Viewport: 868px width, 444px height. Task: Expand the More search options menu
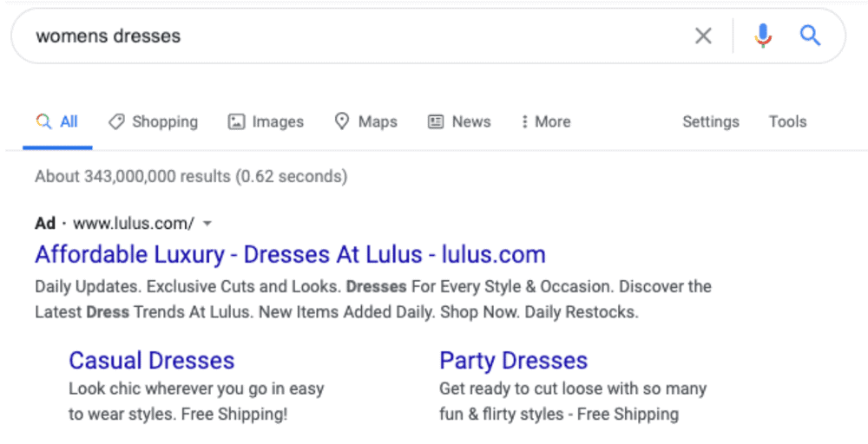point(546,121)
